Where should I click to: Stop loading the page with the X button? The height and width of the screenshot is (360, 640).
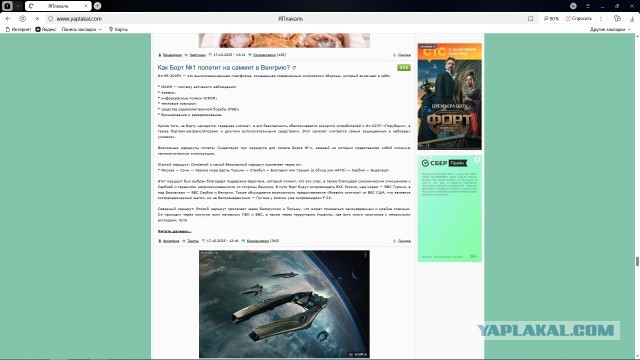point(37,19)
